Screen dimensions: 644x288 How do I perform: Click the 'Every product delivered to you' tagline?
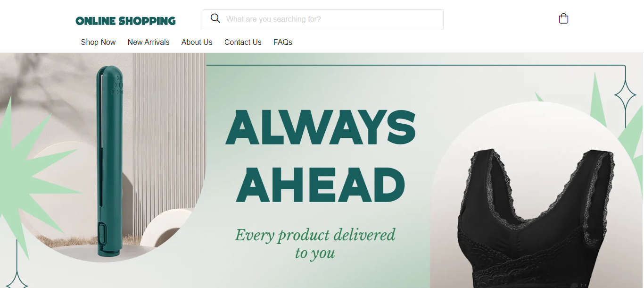[315, 243]
